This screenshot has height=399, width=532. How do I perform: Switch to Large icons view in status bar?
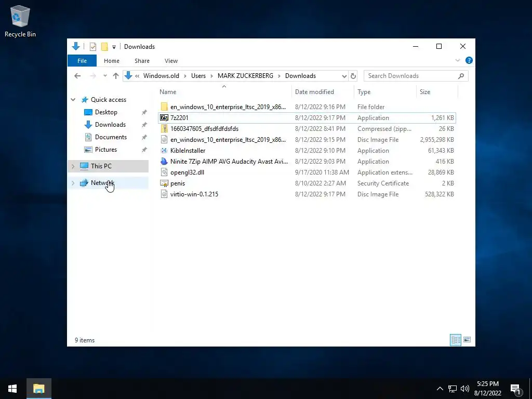click(467, 340)
